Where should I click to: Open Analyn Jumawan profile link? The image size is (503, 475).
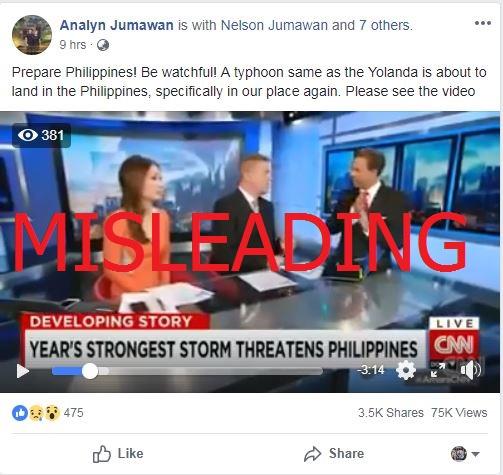116,25
